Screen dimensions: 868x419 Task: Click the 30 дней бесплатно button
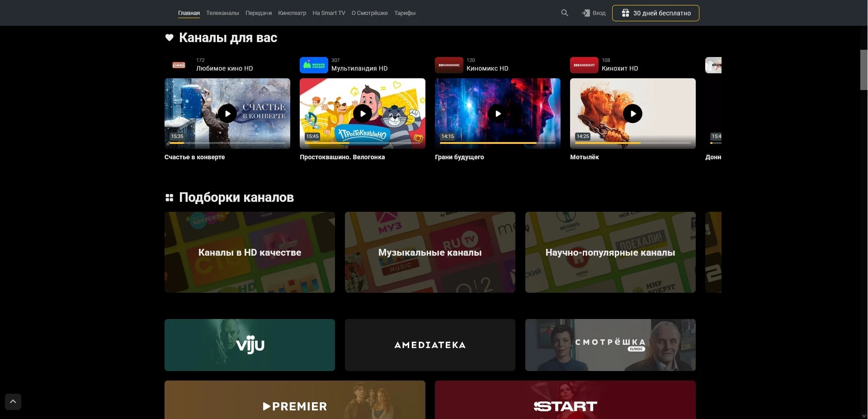(x=656, y=13)
